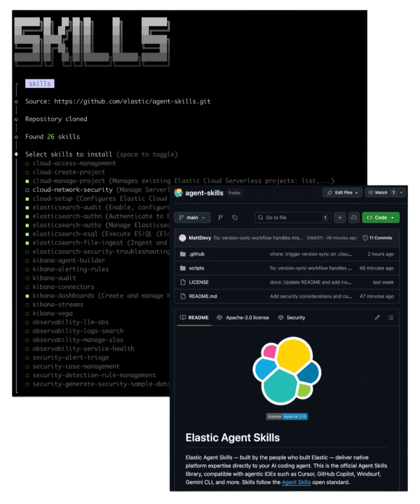
Task: Open Codespaces via the cloud icon
Action: point(354,217)
